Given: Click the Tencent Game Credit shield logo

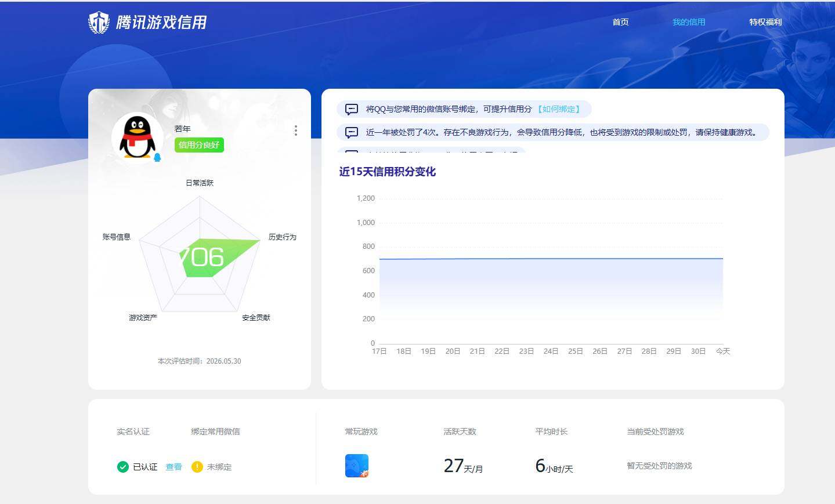Looking at the screenshot, I should pyautogui.click(x=99, y=23).
